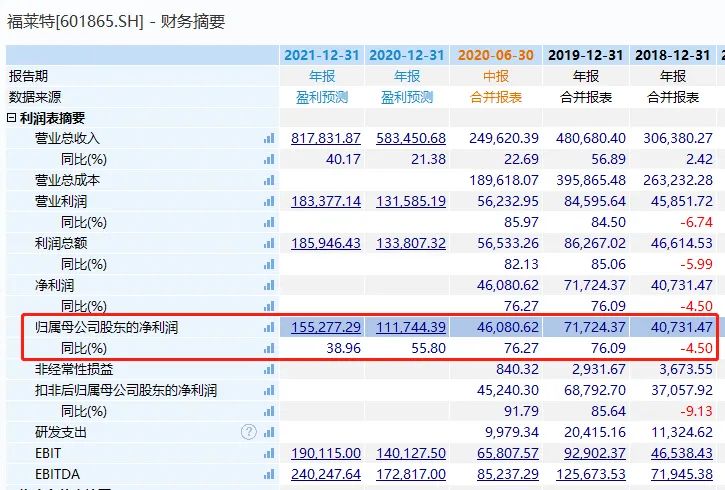The image size is (725, 490).
Task: Open EBIT link 46,538.43
Action: [x=682, y=453]
